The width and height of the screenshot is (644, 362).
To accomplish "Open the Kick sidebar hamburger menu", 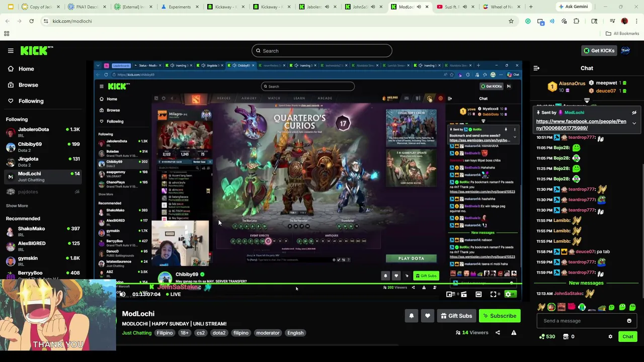I will (x=11, y=51).
